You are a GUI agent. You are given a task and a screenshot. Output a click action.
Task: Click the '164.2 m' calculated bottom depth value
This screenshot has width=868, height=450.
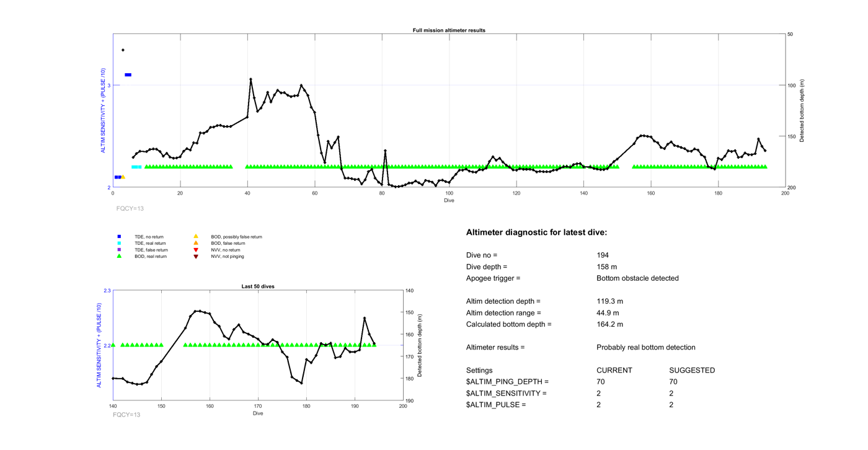pyautogui.click(x=609, y=324)
